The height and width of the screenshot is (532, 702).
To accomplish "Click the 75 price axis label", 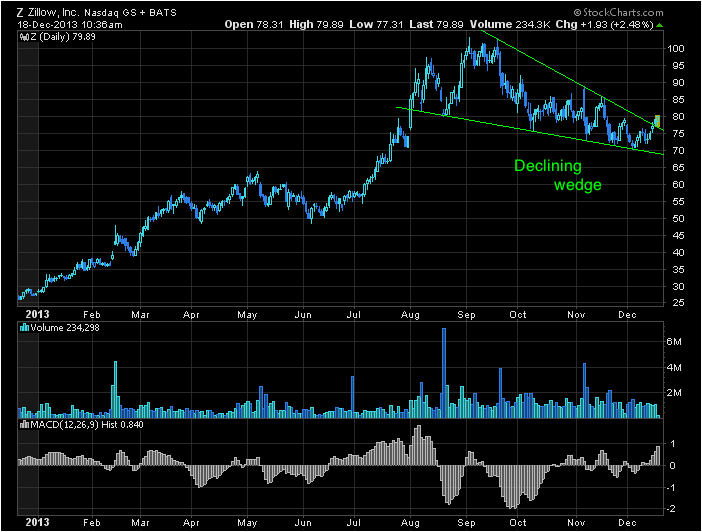I will coord(678,133).
